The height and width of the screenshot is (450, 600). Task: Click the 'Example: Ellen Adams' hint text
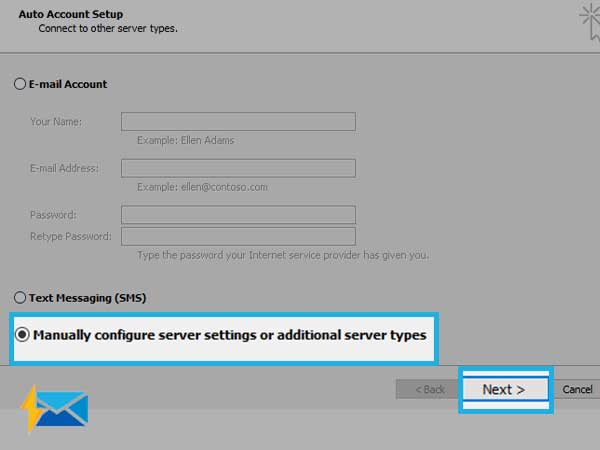(186, 140)
